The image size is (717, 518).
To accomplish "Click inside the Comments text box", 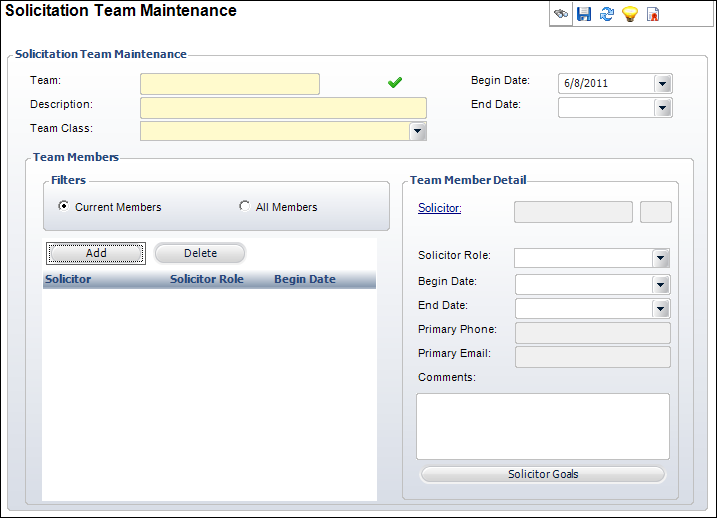I will coord(542,425).
